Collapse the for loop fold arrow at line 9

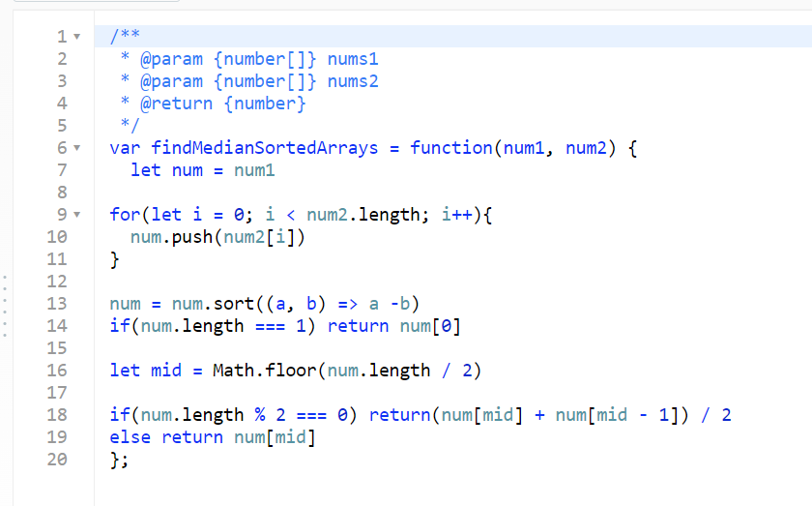(76, 214)
